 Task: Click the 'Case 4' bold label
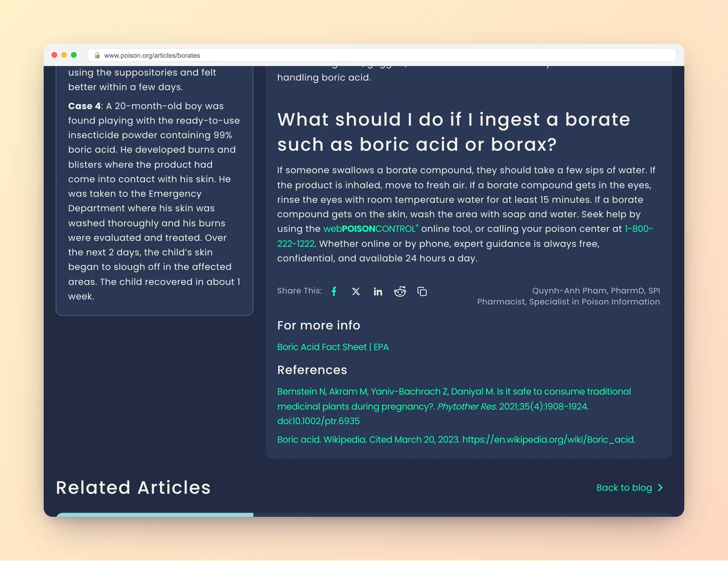tap(85, 106)
